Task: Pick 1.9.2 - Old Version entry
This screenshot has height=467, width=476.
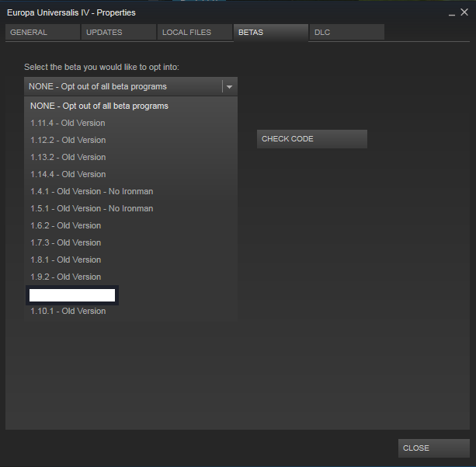Action: click(x=130, y=277)
